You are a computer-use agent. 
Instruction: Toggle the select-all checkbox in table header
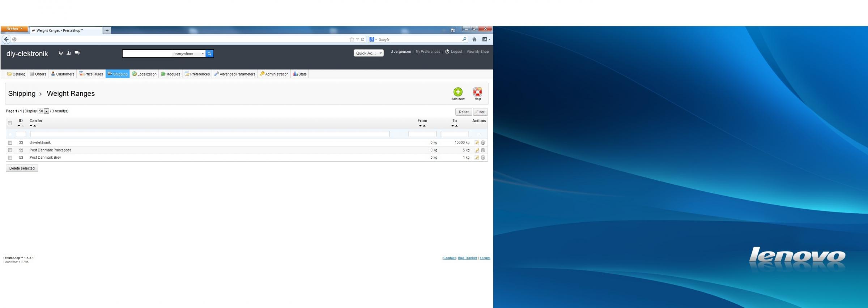click(x=10, y=123)
